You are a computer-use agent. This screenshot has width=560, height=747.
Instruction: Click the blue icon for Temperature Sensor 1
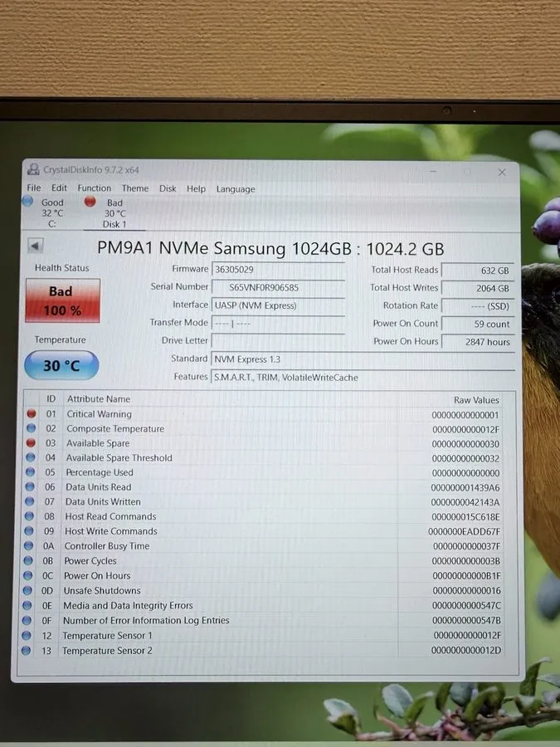(x=27, y=635)
